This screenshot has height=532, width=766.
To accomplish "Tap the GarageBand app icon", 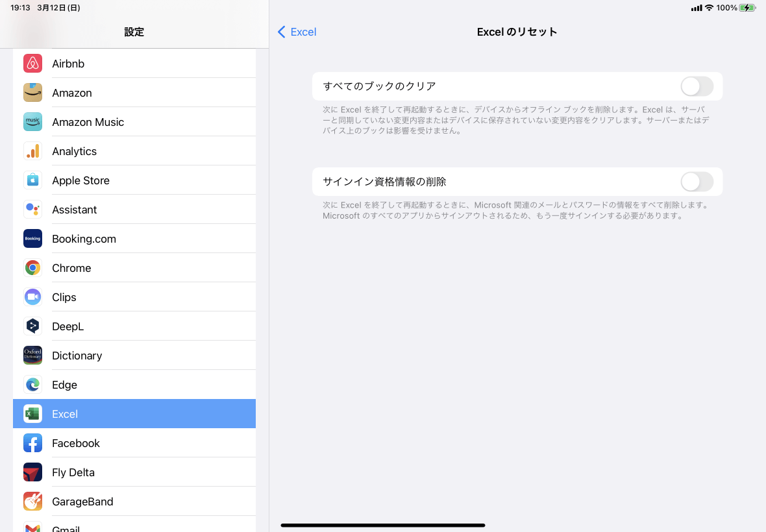I will pyautogui.click(x=32, y=502).
